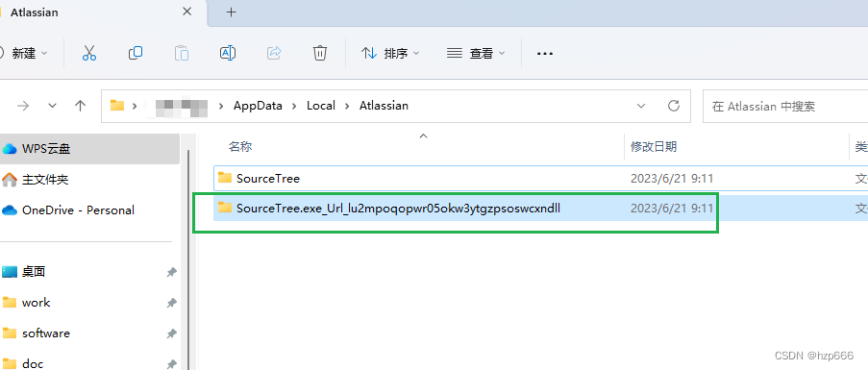868x370 pixels.
Task: Select the SourceTree.exe_Url_lu2mpoqopwr05okw3ytgzpsoswcxndll folder
Action: coord(540,208)
